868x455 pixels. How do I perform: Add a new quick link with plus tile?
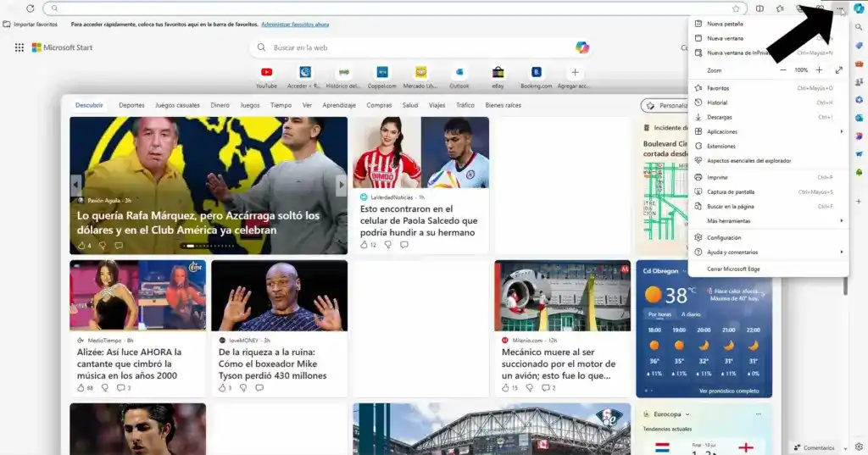tap(575, 77)
